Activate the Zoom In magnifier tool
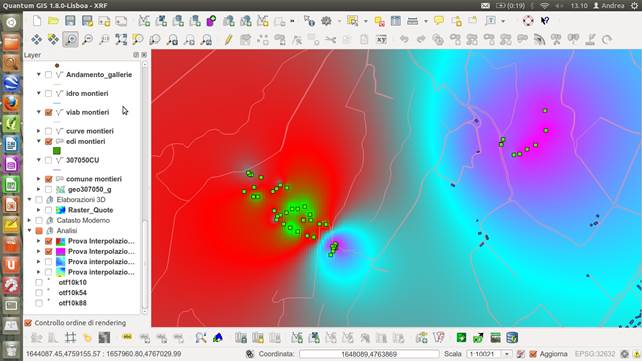This screenshot has height=361, width=642. pos(70,39)
